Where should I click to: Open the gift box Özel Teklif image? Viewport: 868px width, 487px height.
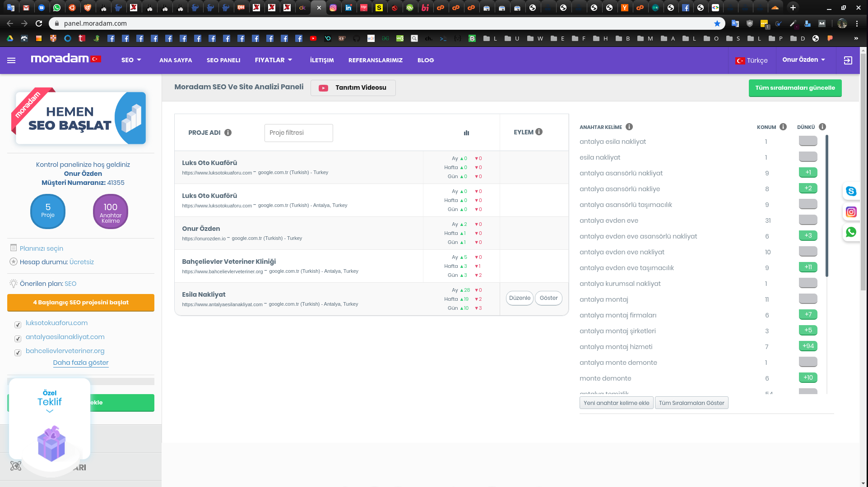coord(51,444)
